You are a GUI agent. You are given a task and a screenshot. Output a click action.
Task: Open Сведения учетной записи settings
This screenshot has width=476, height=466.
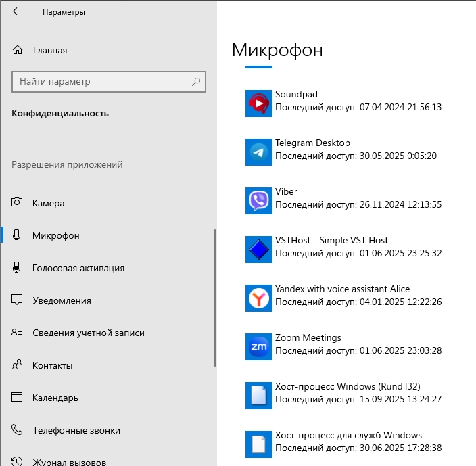click(88, 333)
